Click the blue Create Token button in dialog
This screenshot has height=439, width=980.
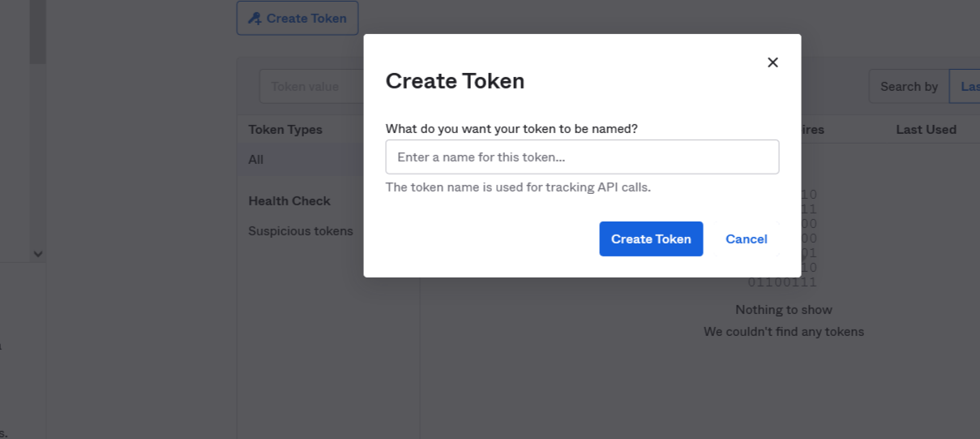[651, 239]
